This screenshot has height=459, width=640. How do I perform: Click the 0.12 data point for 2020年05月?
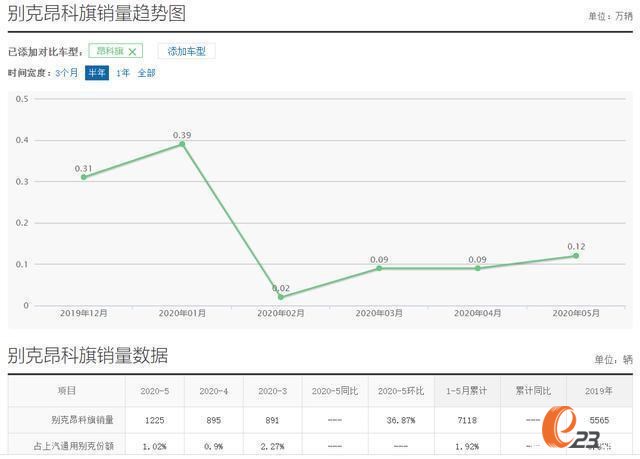point(576,256)
